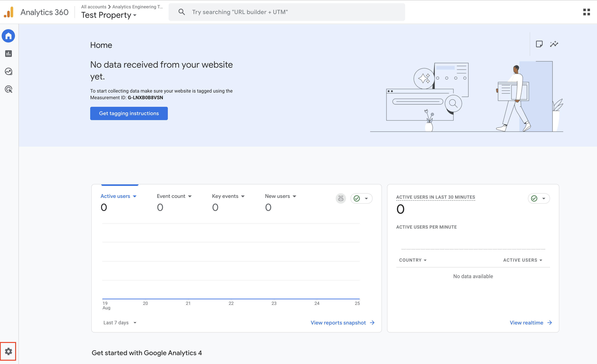Expand the Test Property selector
Image resolution: width=597 pixels, height=364 pixels.
pos(109,15)
